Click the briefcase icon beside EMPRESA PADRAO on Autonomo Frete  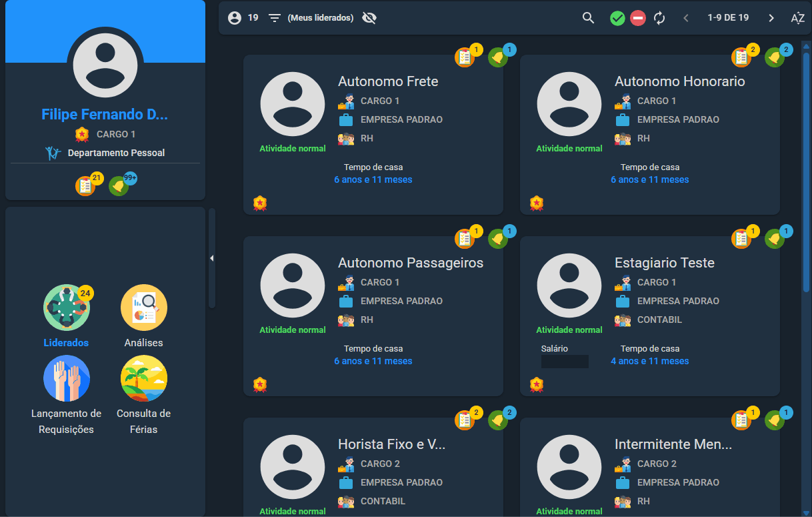click(346, 120)
